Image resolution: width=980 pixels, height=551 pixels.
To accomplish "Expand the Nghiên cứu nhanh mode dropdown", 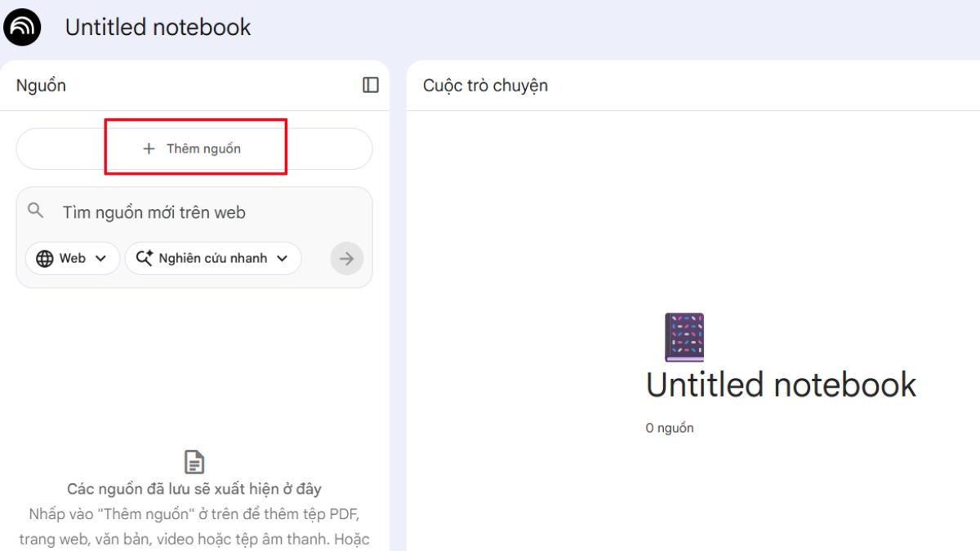I will [213, 258].
